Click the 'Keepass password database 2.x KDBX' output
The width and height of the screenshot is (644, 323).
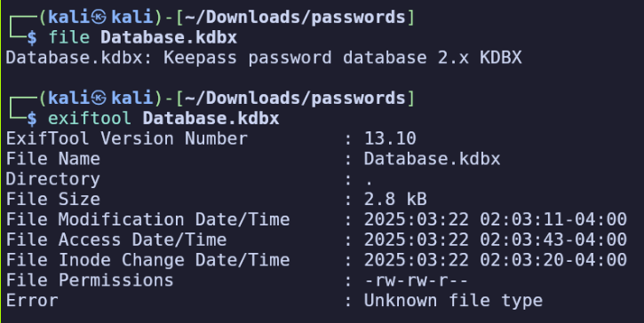click(343, 58)
